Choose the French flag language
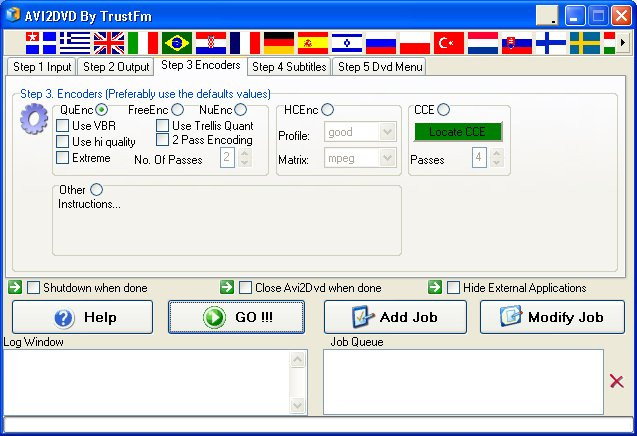The height and width of the screenshot is (436, 637). [x=245, y=43]
